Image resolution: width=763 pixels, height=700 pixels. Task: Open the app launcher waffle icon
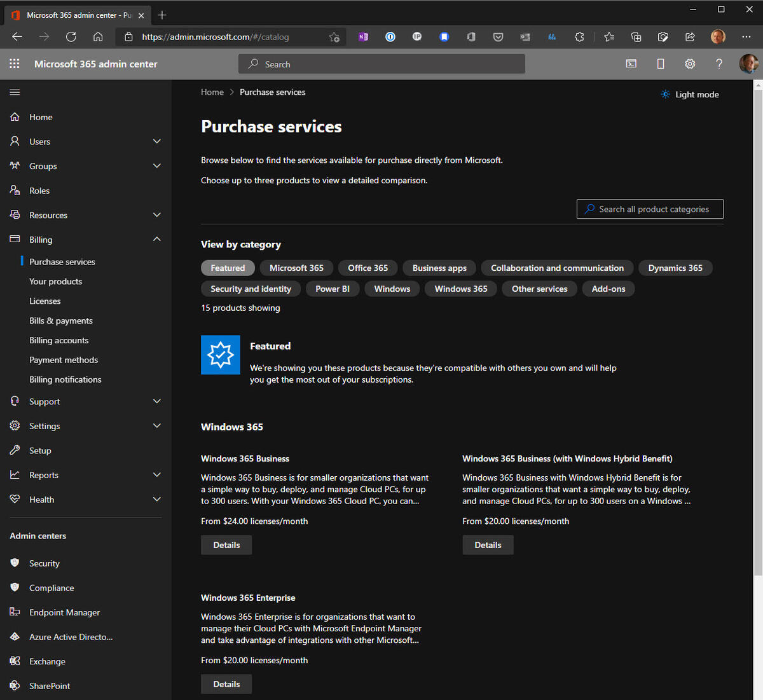coord(15,64)
